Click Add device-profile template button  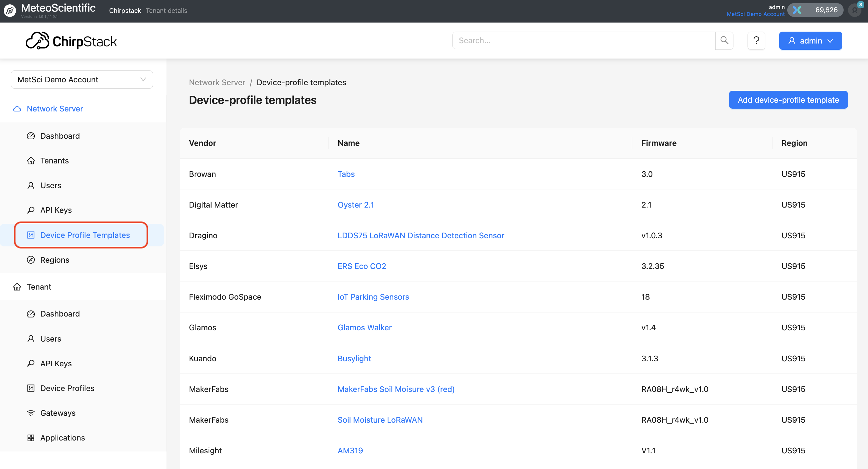tap(788, 100)
